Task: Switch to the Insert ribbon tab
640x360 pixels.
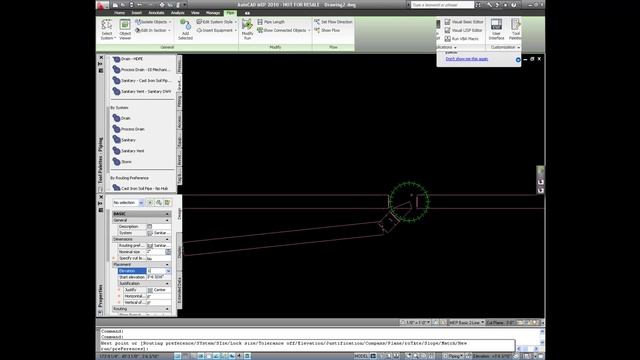Action: (x=136, y=13)
